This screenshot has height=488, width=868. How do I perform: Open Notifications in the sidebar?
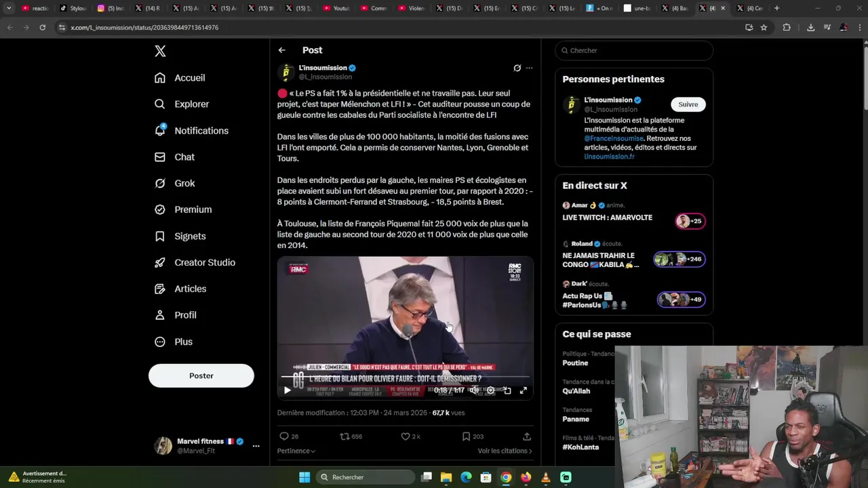click(x=191, y=131)
